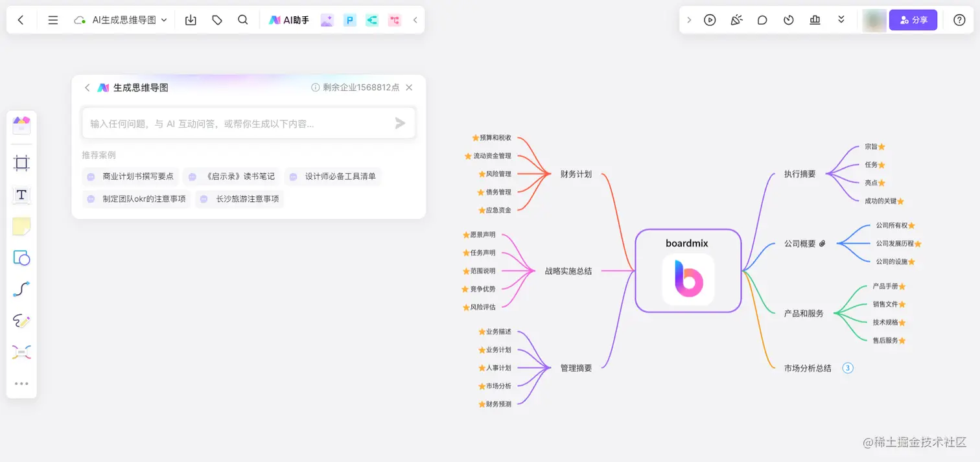980x462 pixels.
Task: Choose 制定团队okr的注意事项 example
Action: (137, 199)
